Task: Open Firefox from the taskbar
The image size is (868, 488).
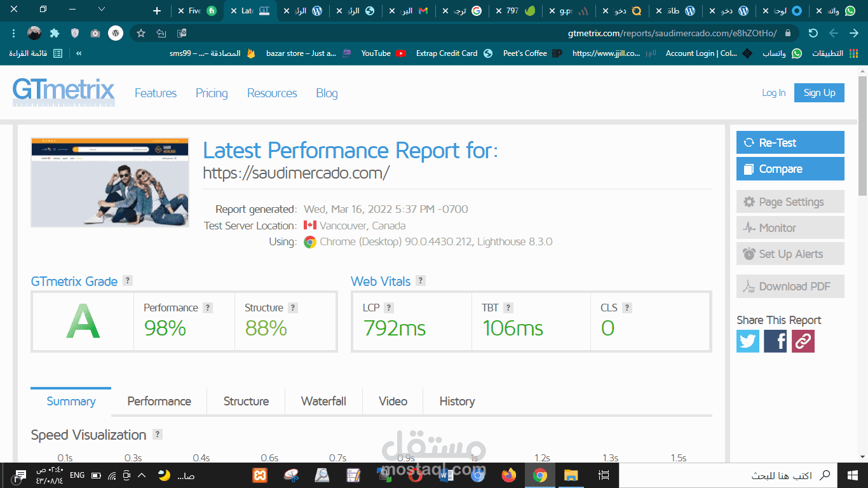Action: pyautogui.click(x=508, y=475)
